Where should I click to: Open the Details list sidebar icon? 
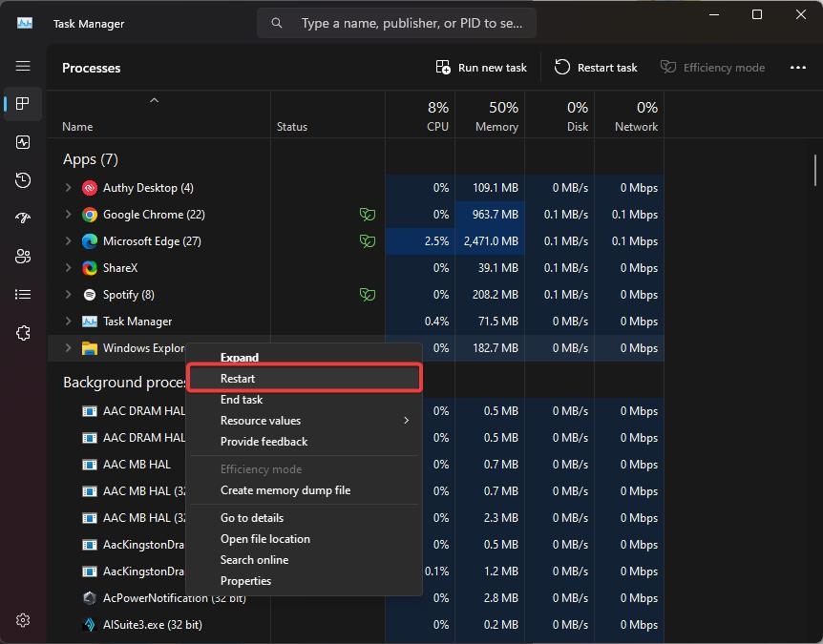tap(23, 295)
